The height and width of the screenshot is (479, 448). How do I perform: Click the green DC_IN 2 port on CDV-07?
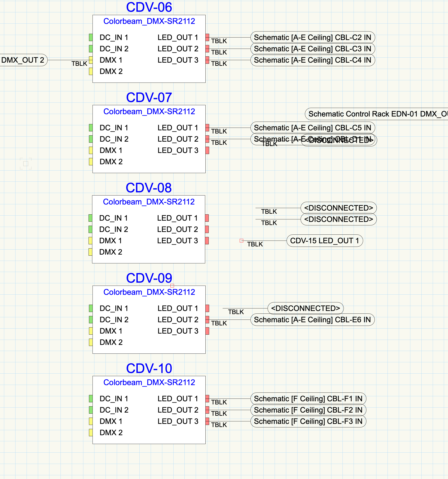coord(91,139)
